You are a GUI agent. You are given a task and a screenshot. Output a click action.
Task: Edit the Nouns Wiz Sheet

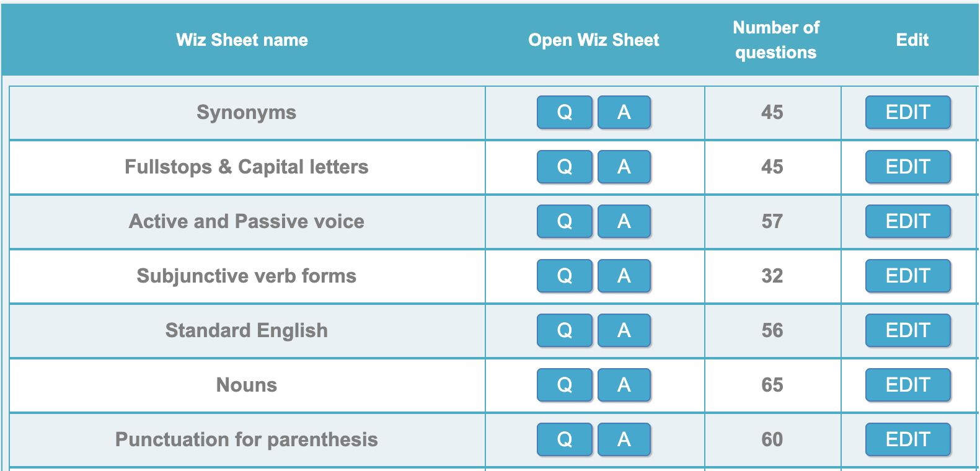(x=908, y=385)
